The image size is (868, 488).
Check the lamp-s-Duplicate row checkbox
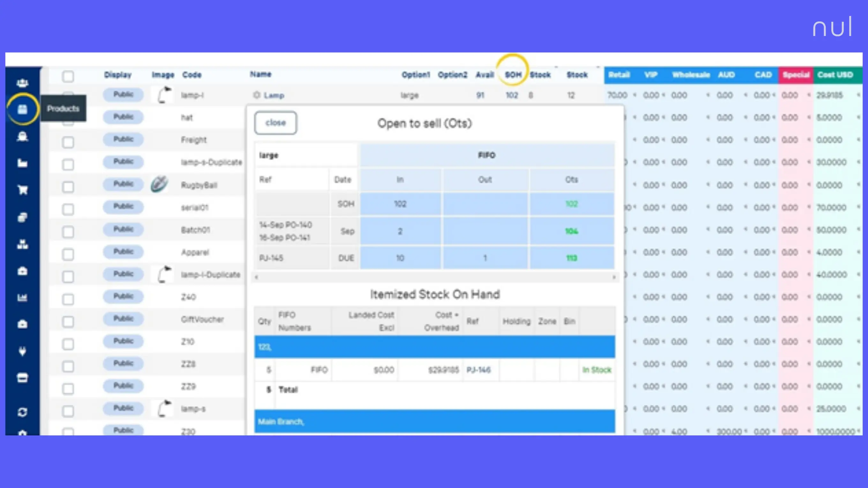(68, 164)
